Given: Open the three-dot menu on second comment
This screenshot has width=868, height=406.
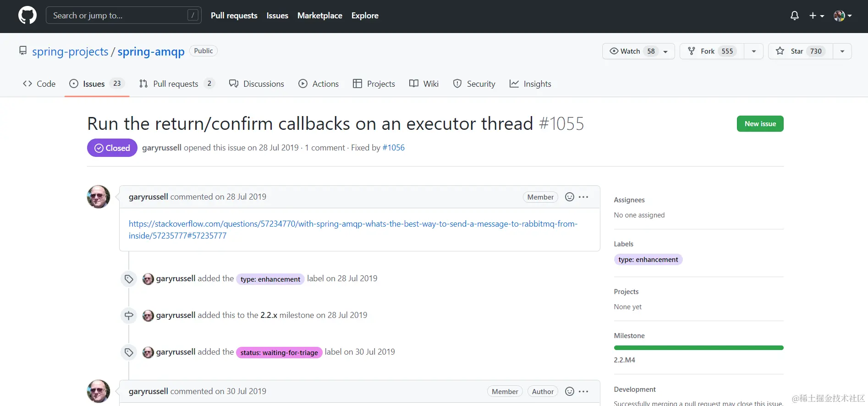Looking at the screenshot, I should 583,391.
